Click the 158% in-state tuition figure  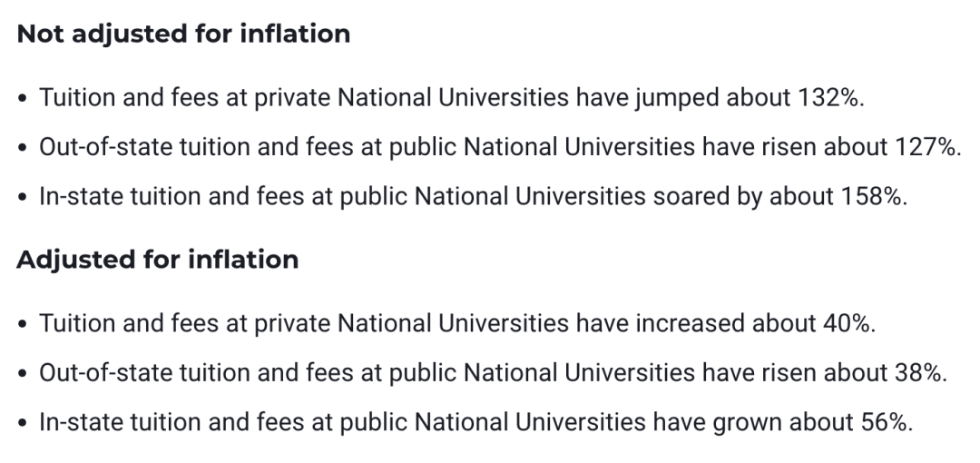(x=874, y=196)
